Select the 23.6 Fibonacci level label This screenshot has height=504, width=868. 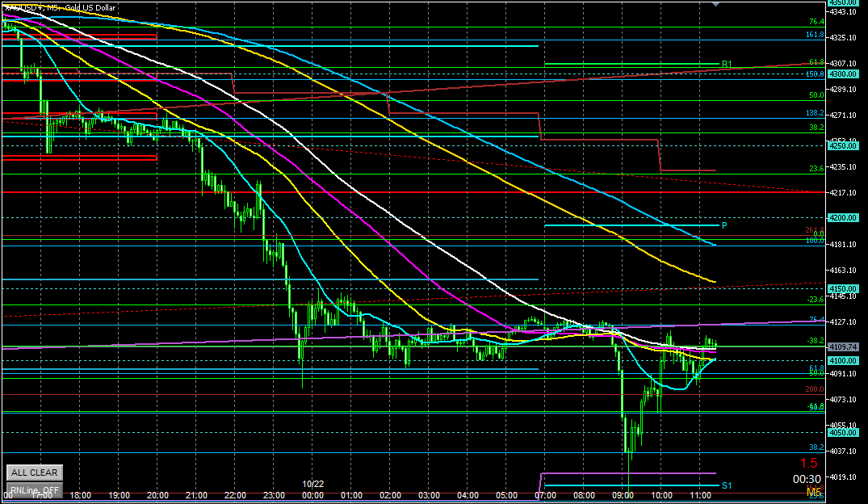click(x=816, y=168)
